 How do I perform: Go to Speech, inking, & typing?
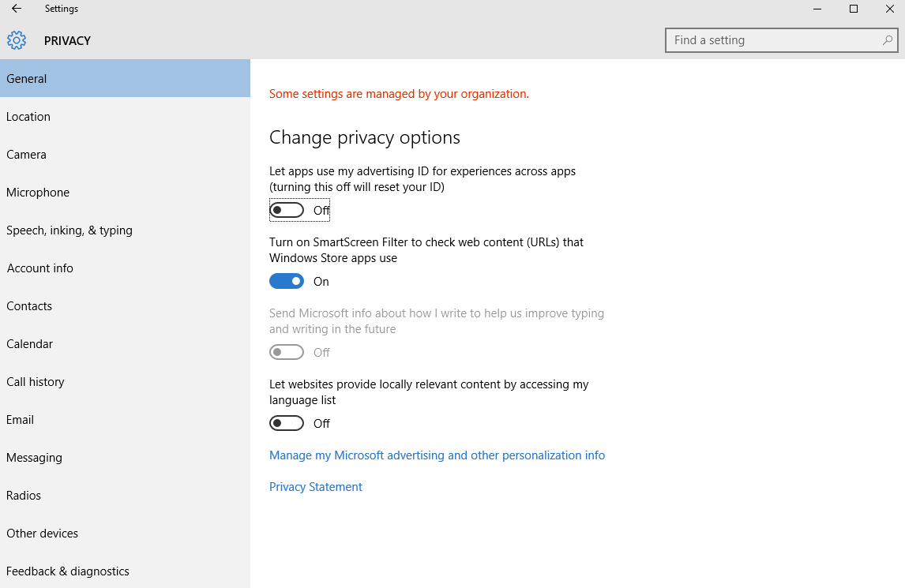[x=69, y=230]
